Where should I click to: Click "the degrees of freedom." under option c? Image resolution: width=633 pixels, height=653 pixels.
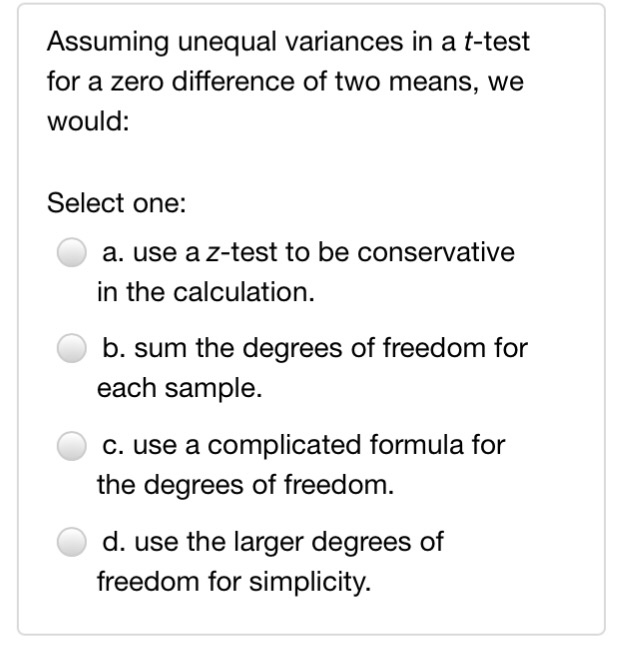pos(245,485)
